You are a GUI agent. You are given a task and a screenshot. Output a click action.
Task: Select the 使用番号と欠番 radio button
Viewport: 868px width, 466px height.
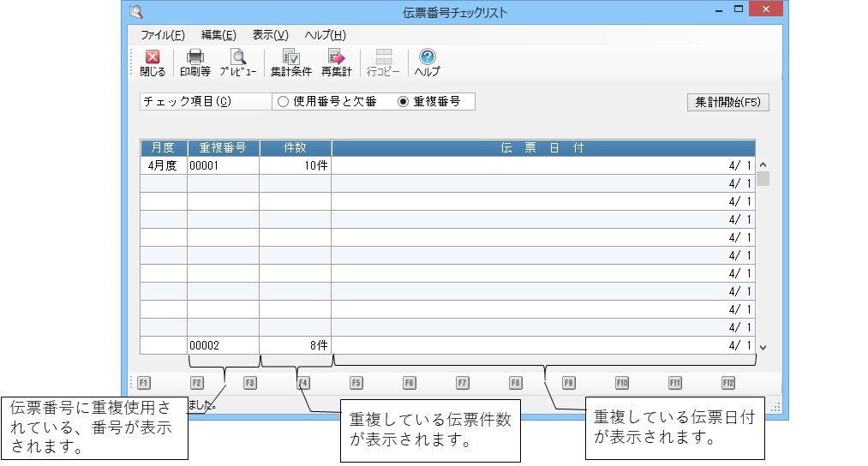[284, 101]
